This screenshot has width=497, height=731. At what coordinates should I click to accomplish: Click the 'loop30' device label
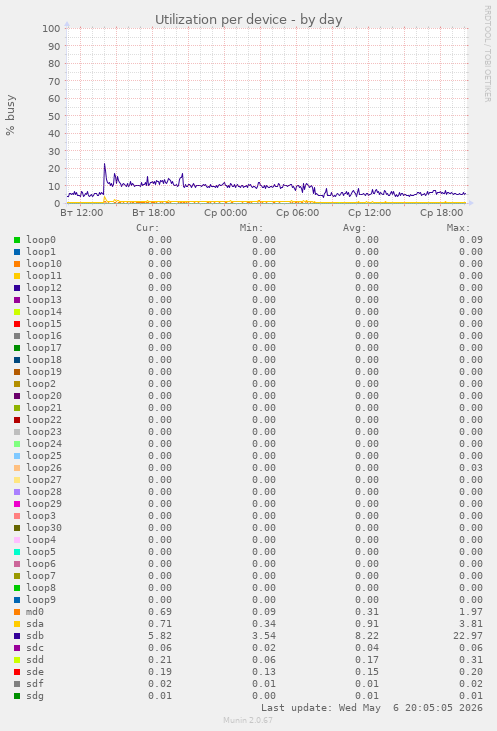pos(44,528)
